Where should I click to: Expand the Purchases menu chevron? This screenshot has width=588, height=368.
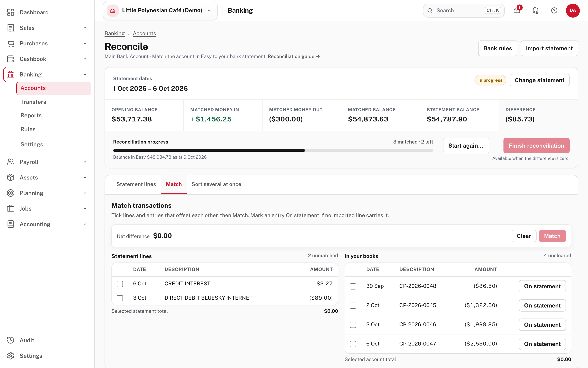point(85,43)
